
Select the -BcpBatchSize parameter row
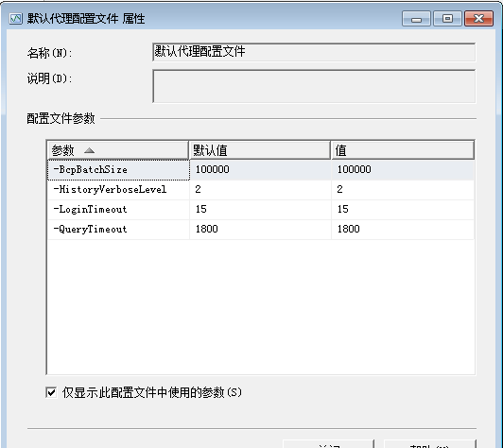pos(261,169)
